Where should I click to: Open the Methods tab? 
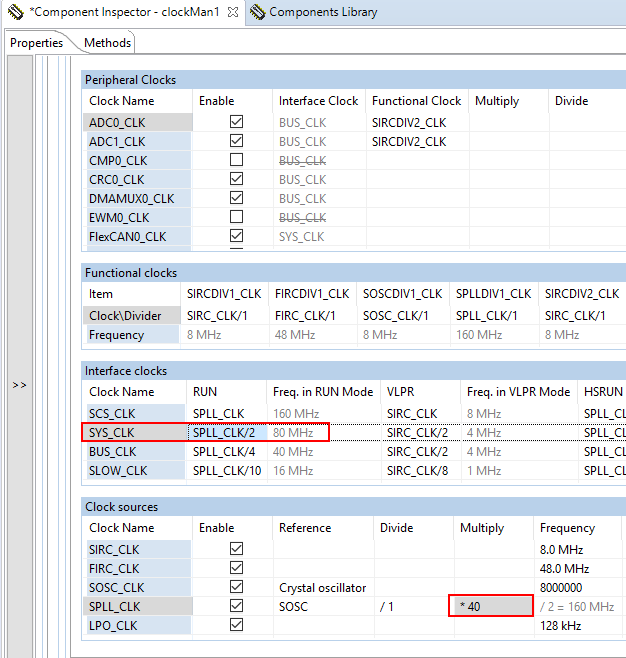coord(107,43)
